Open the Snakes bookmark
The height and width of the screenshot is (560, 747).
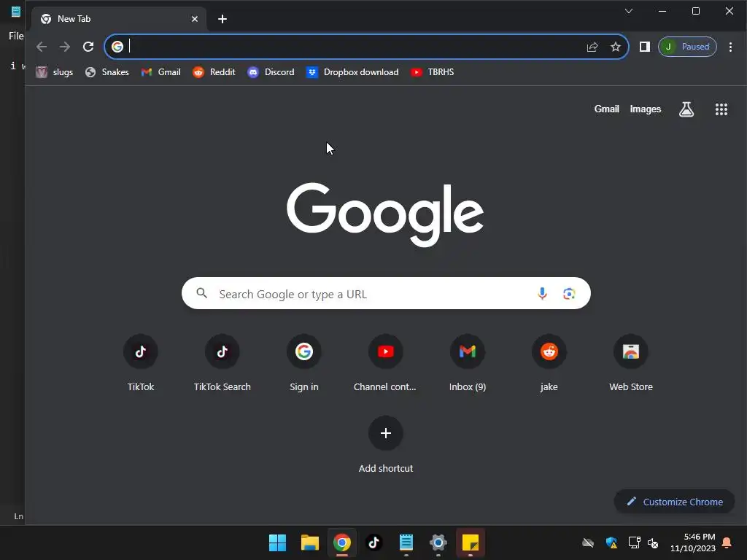(107, 72)
